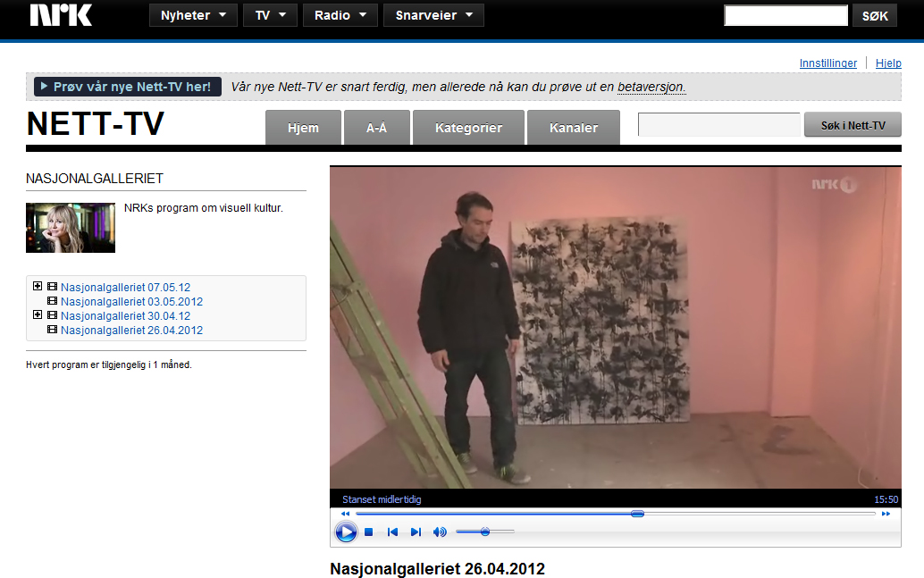Skip to next track in player

pyautogui.click(x=416, y=532)
